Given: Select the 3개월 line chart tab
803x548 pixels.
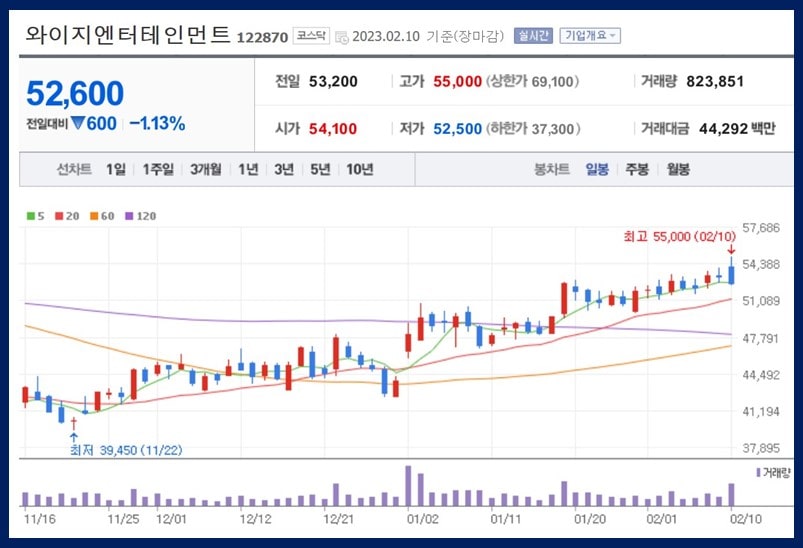Looking at the screenshot, I should pos(206,169).
